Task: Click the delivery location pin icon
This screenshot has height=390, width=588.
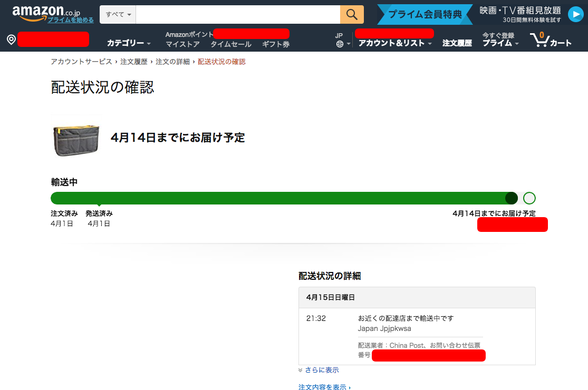Action: click(11, 39)
